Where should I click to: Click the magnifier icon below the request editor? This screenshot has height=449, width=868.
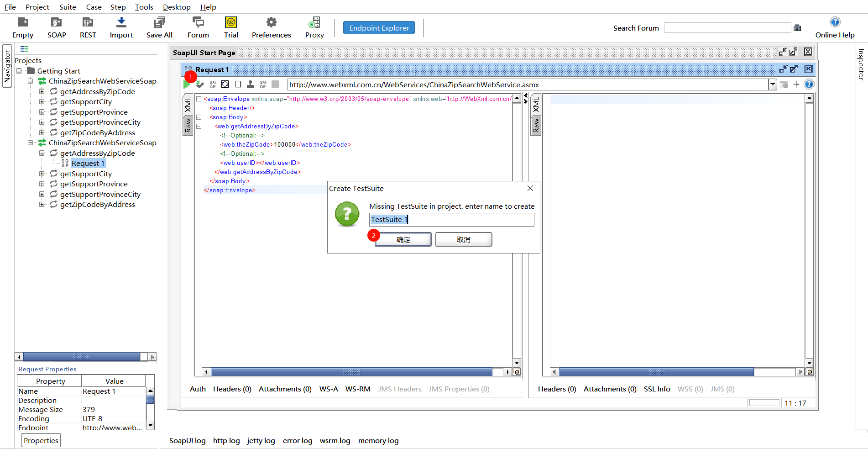click(517, 372)
